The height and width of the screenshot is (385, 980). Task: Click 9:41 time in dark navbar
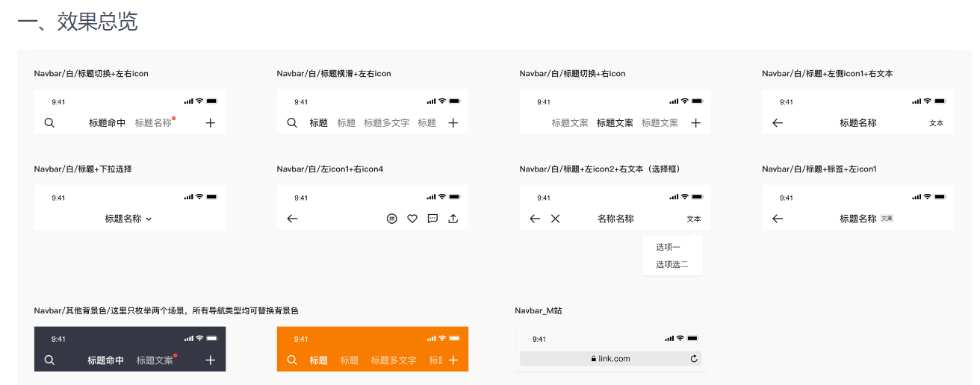coord(58,339)
